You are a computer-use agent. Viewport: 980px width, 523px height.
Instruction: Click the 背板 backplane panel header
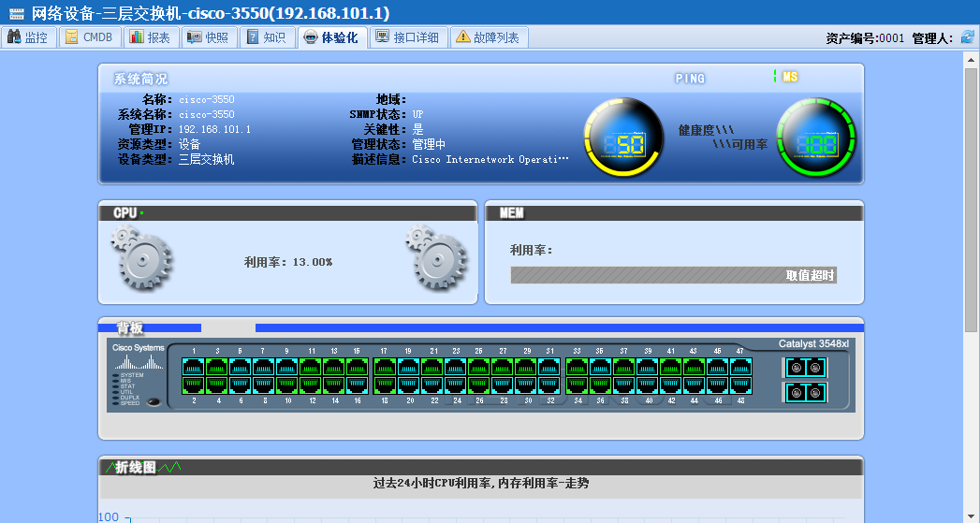pos(130,328)
